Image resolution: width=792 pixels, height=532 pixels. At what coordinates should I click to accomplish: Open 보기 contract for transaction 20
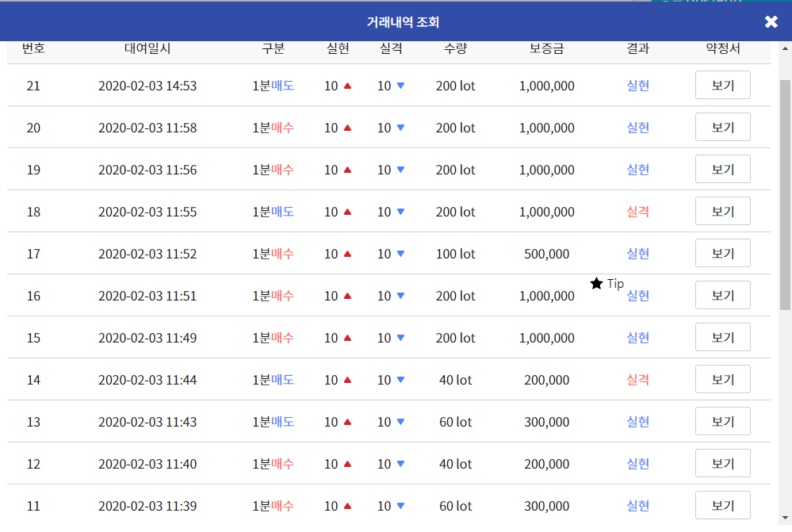pos(723,127)
